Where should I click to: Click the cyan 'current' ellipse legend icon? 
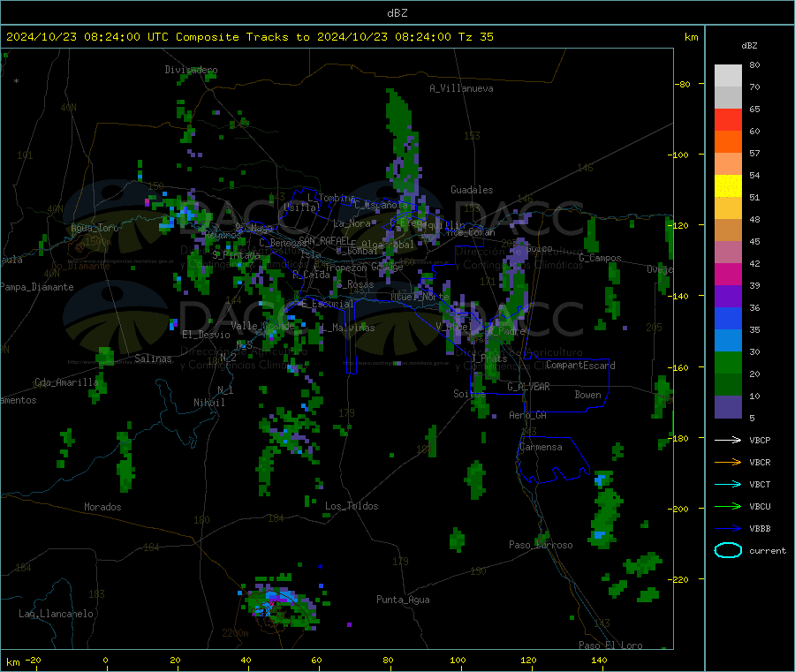(x=728, y=550)
